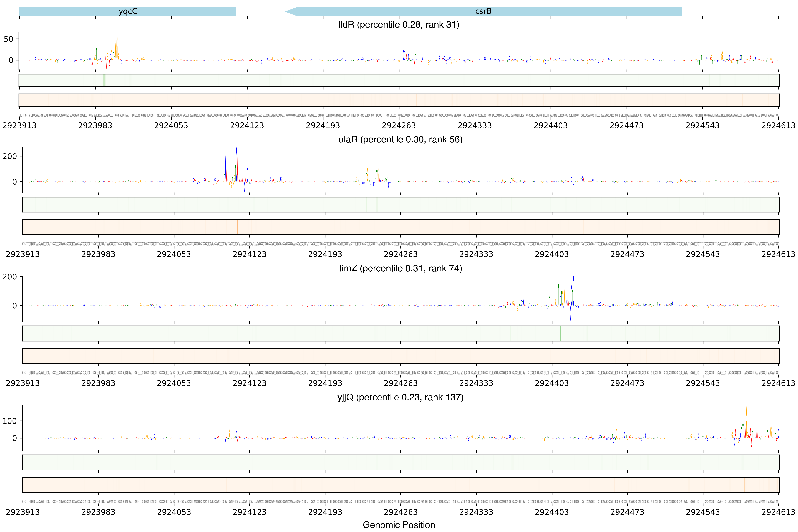Click the yqcC gene annotation bar
Screen dimensions: 798x532
128,11
